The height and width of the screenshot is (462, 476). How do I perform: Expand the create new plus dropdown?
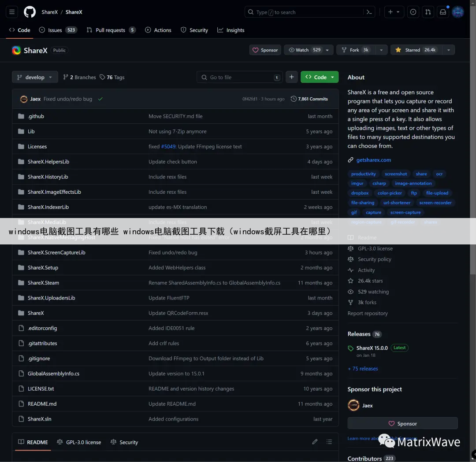pyautogui.click(x=393, y=12)
